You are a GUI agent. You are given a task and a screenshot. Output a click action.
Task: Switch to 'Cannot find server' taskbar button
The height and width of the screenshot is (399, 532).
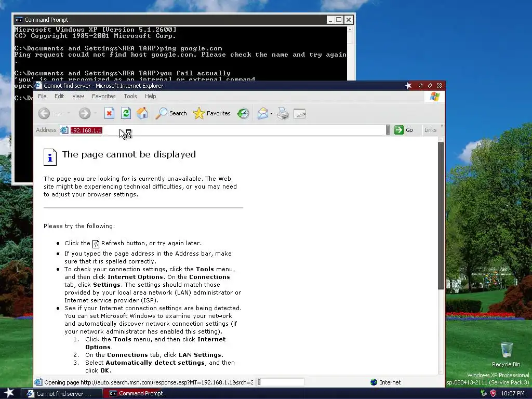point(61,394)
